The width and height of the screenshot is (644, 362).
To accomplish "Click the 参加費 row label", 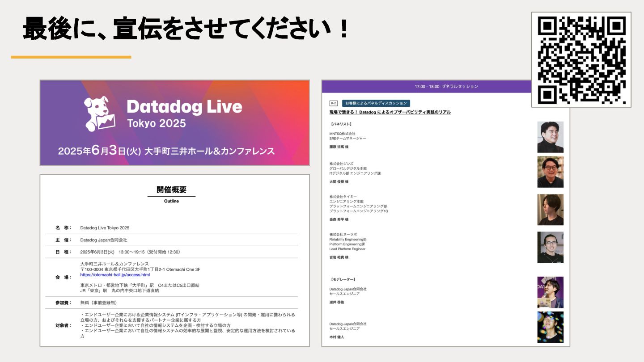I will pyautogui.click(x=64, y=303).
